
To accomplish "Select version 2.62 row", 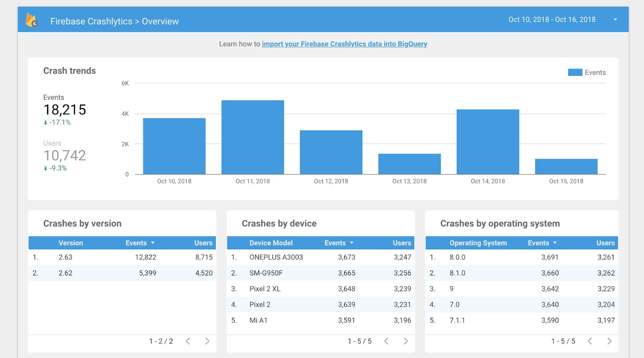I will point(122,273).
